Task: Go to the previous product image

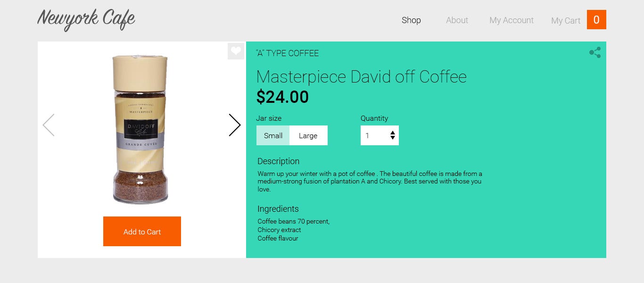Action: (x=49, y=125)
